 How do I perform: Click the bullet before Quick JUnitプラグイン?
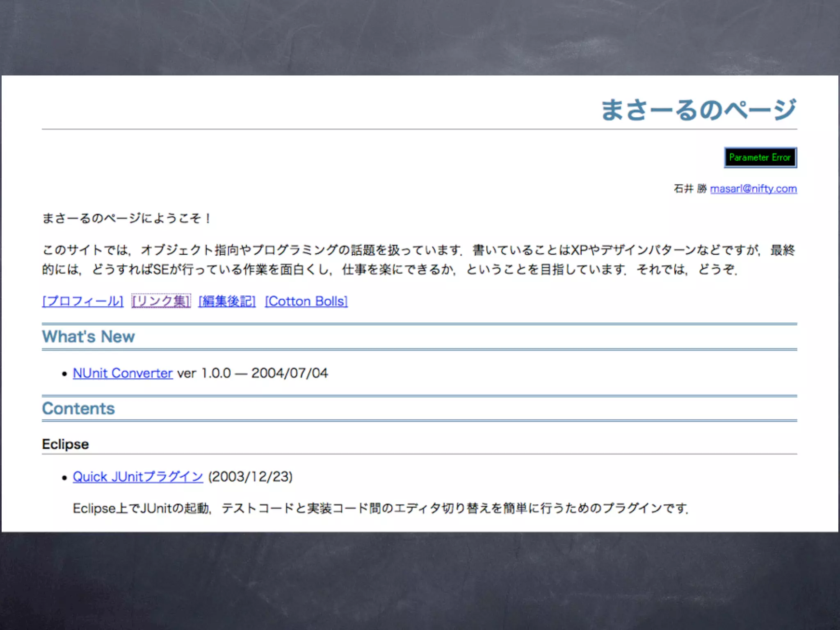(x=64, y=478)
